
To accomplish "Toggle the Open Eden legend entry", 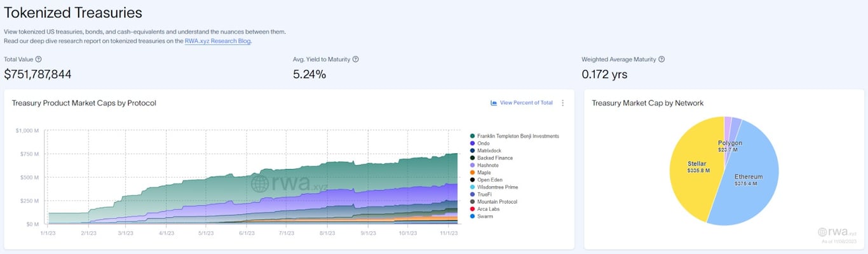I will point(486,180).
